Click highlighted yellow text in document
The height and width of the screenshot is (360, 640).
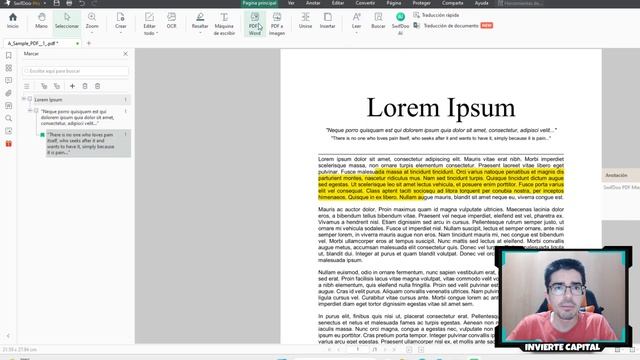point(441,184)
